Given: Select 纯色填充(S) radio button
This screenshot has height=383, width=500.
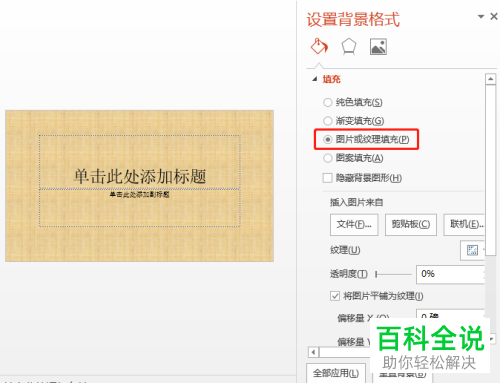Looking at the screenshot, I should [x=328, y=102].
